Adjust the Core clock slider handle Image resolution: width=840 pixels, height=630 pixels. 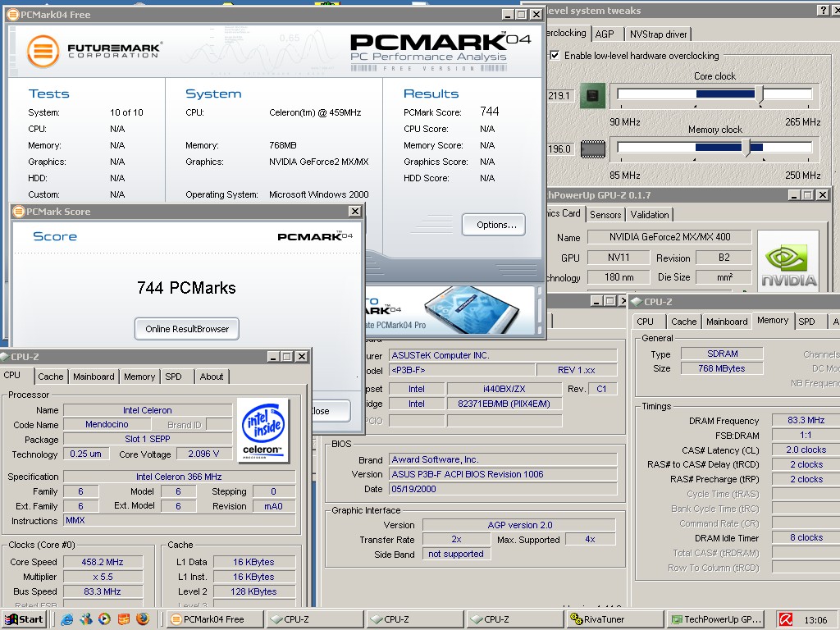pos(759,95)
